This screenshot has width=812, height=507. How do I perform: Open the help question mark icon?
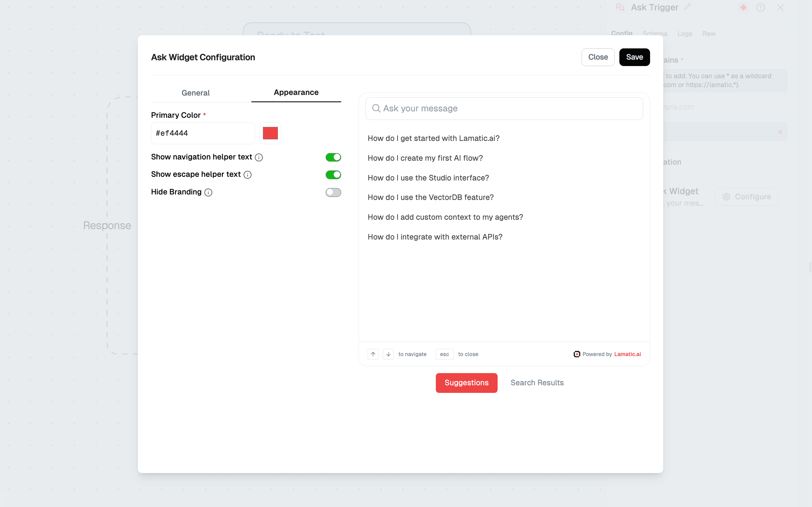point(760,7)
